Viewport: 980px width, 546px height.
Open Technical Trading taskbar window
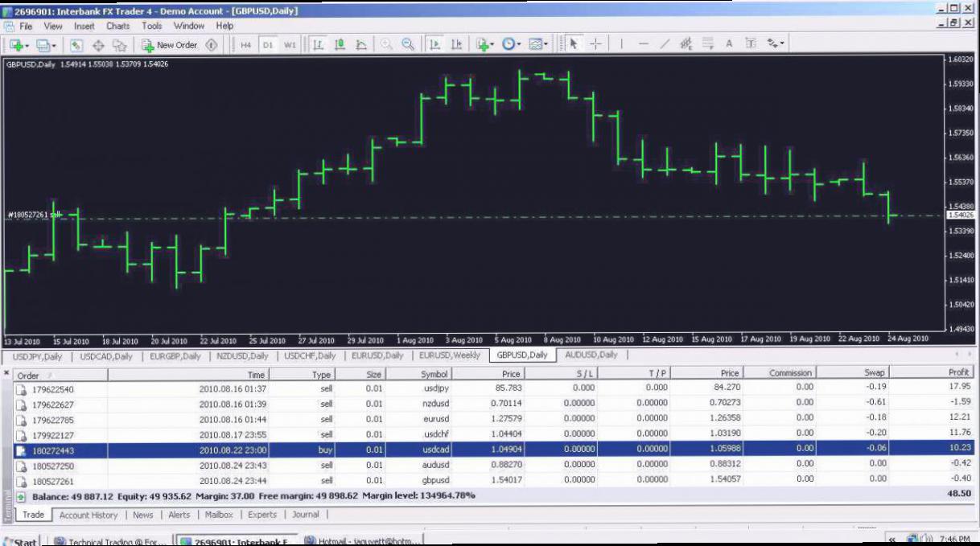click(112, 540)
